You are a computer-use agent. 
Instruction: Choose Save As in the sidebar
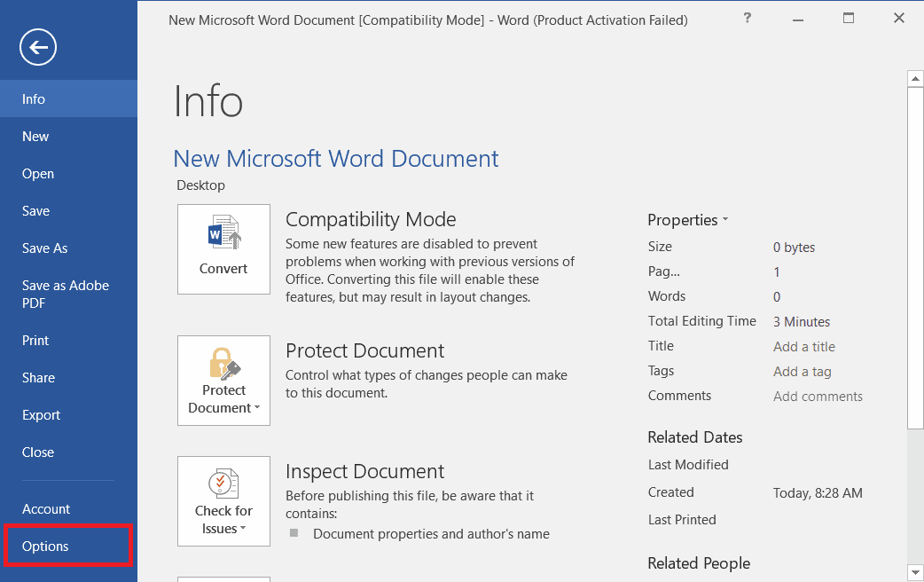[68, 248]
